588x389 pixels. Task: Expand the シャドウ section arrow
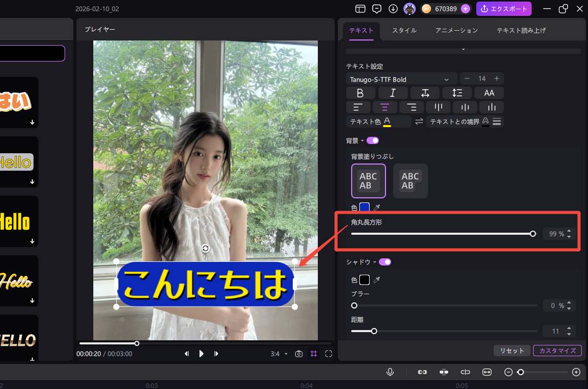tap(375, 262)
